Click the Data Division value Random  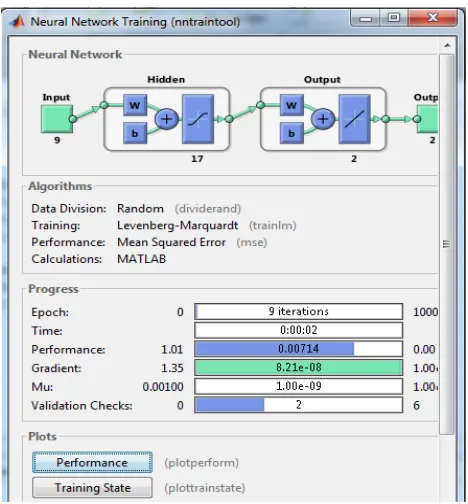[140, 209]
